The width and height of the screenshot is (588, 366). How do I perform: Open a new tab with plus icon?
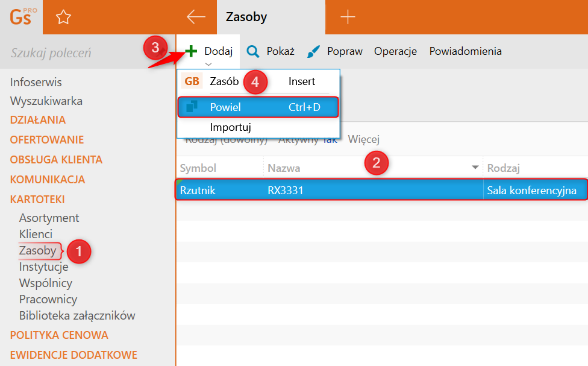click(348, 17)
